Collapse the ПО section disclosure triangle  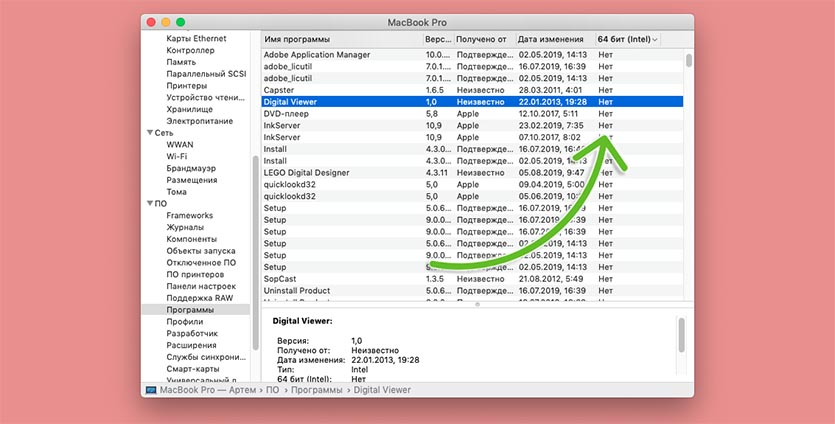[149, 203]
